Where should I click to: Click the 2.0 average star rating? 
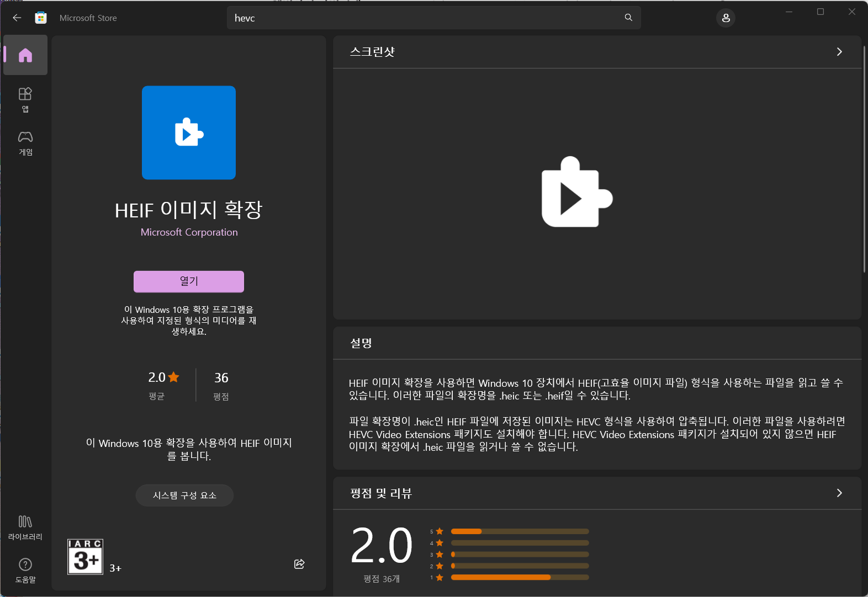tap(163, 377)
